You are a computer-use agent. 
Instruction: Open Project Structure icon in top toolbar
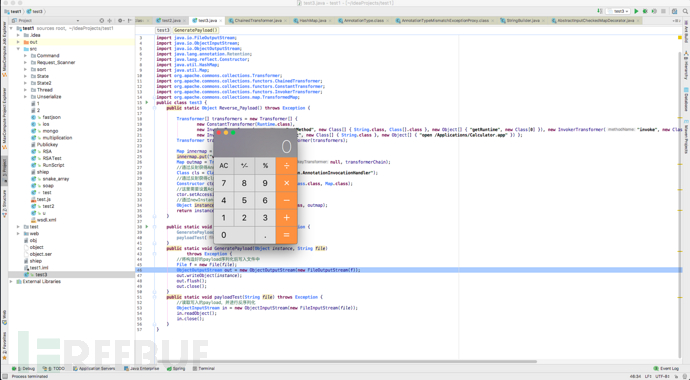point(675,11)
